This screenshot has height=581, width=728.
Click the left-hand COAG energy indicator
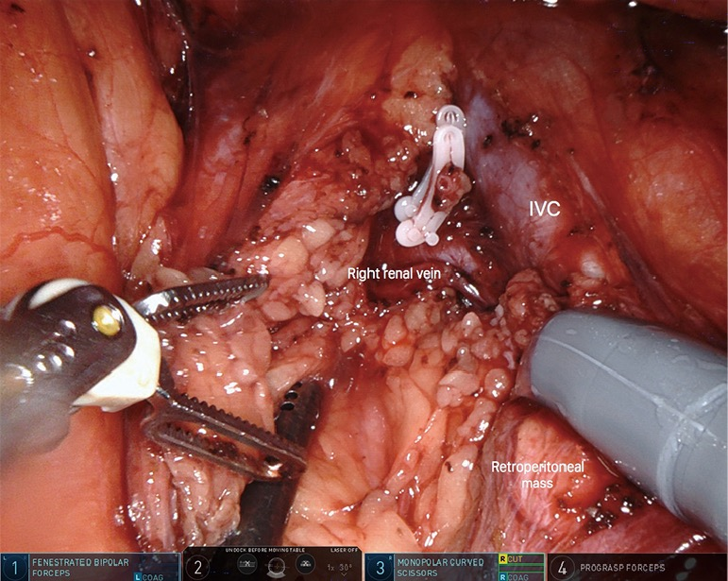[x=153, y=577]
